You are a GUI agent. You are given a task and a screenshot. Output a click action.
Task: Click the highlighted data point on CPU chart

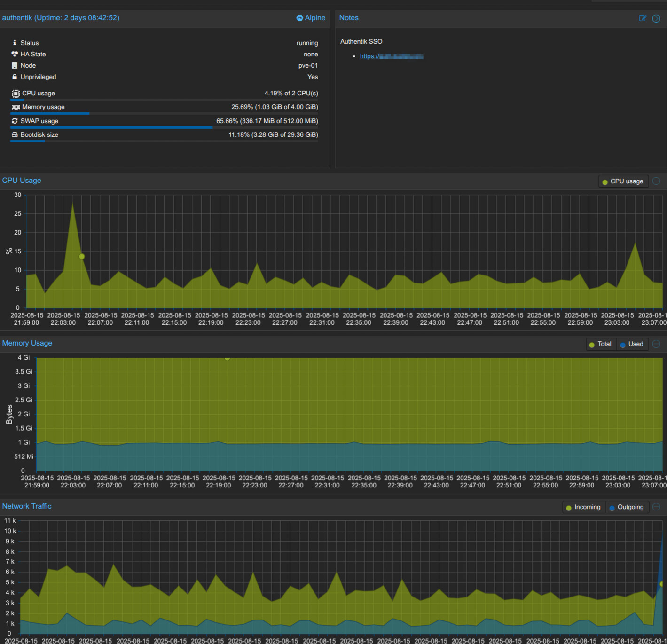point(82,257)
